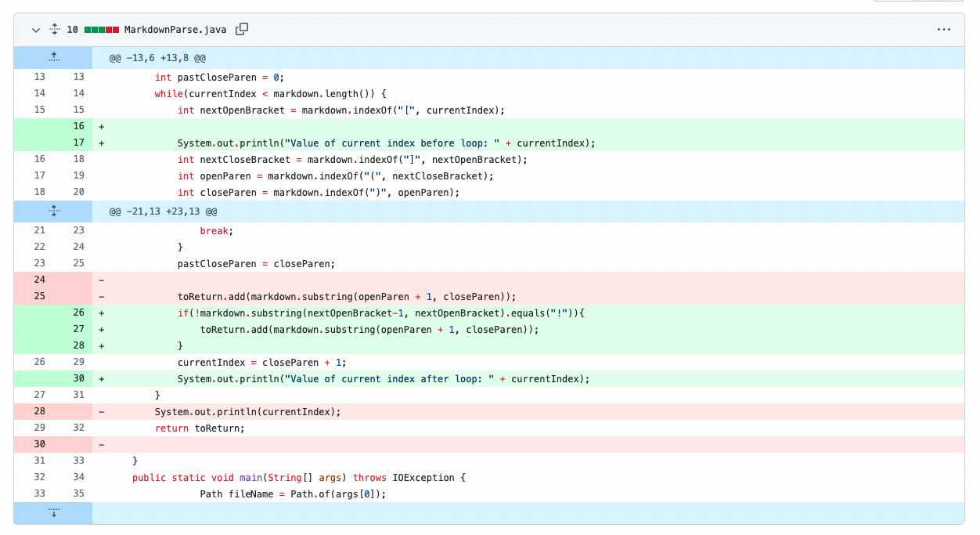This screenshot has width=980, height=535.
Task: Click the minus marker on deleted line 28
Action: [102, 412]
